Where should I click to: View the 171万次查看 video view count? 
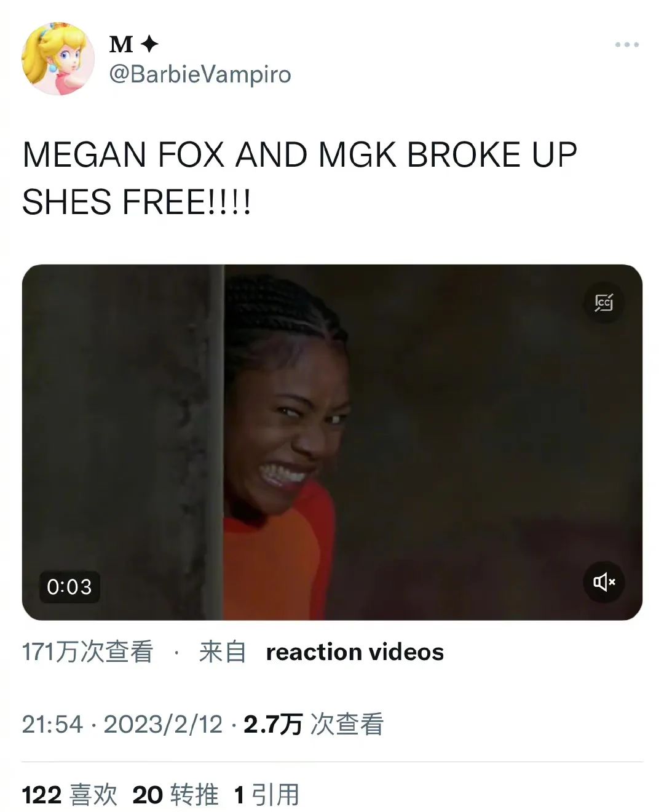click(x=88, y=652)
